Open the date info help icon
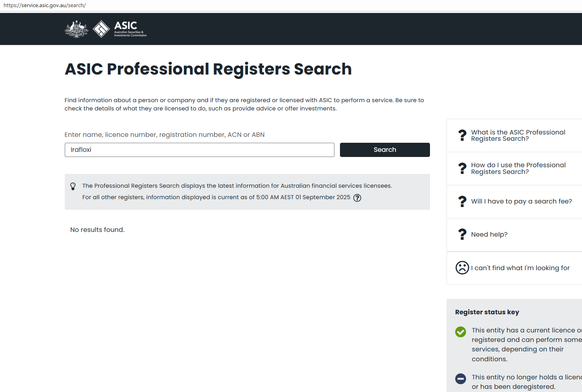The image size is (582, 392). (357, 198)
